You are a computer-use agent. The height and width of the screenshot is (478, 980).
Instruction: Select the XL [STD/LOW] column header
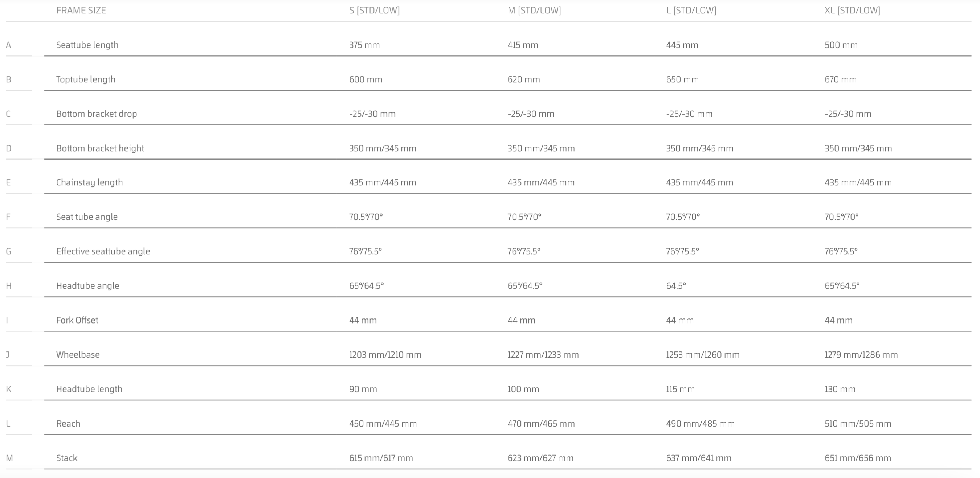tap(853, 10)
